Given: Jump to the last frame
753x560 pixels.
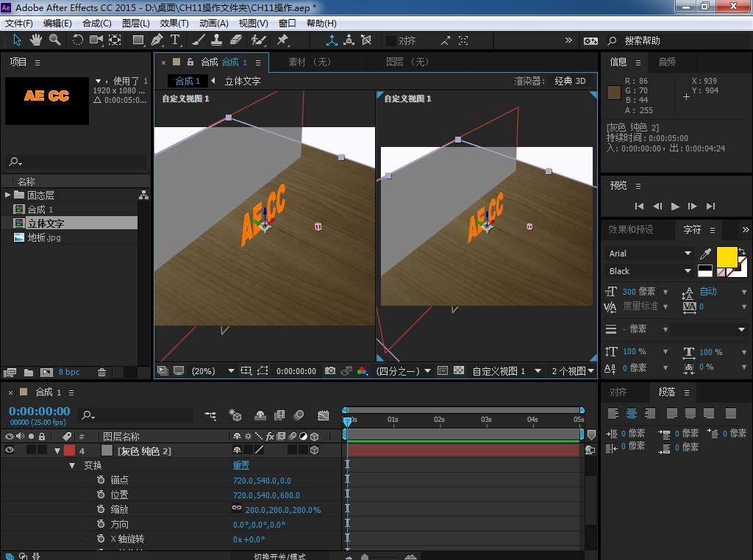Looking at the screenshot, I should click(x=711, y=207).
